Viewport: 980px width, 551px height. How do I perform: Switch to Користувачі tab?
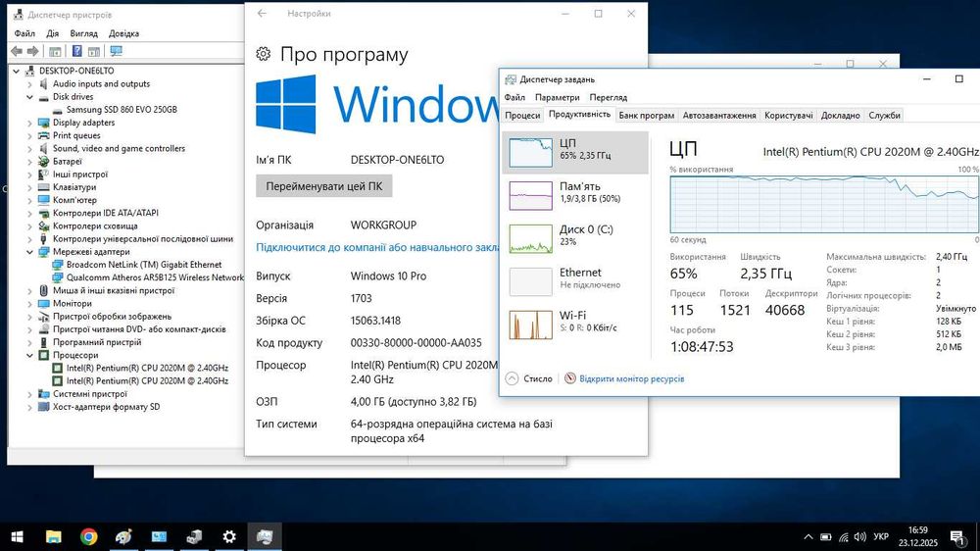coord(788,115)
